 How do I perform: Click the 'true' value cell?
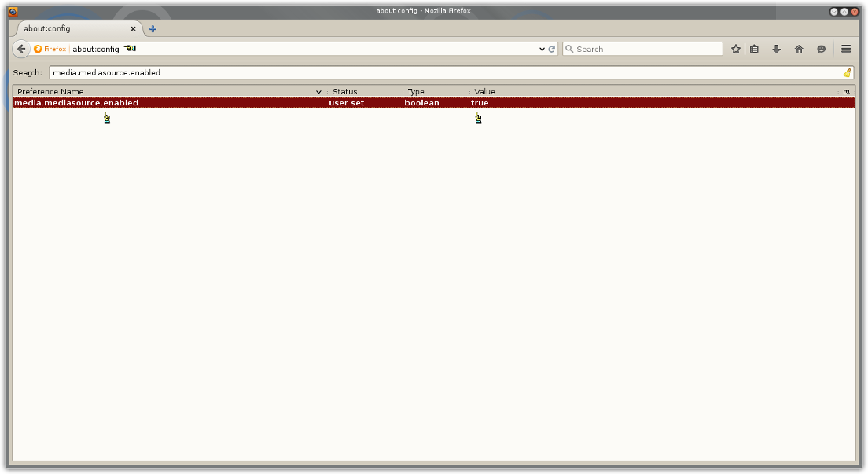[480, 103]
